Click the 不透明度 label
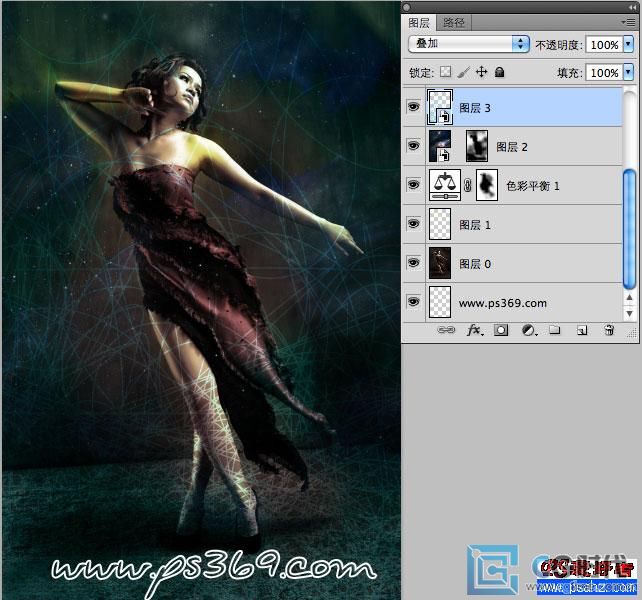This screenshot has width=642, height=600. (x=559, y=45)
